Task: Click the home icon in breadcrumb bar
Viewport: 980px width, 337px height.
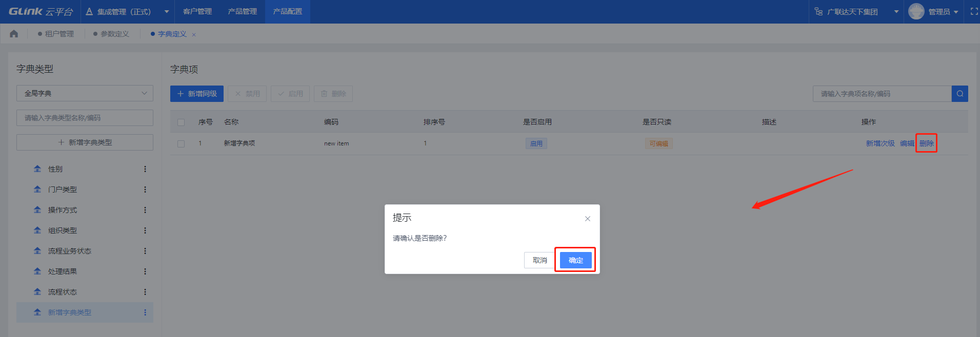Action: click(14, 34)
